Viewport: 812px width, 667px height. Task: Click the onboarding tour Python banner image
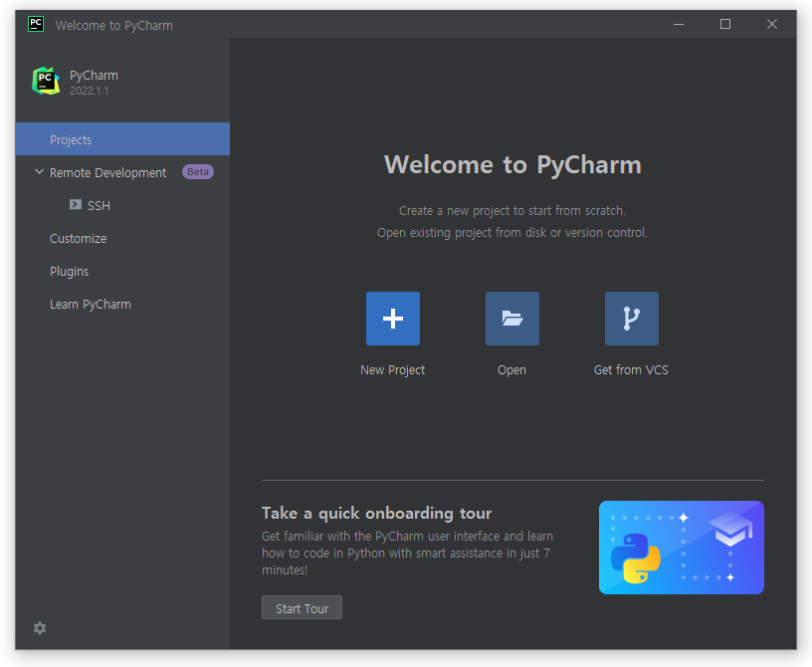coord(682,548)
